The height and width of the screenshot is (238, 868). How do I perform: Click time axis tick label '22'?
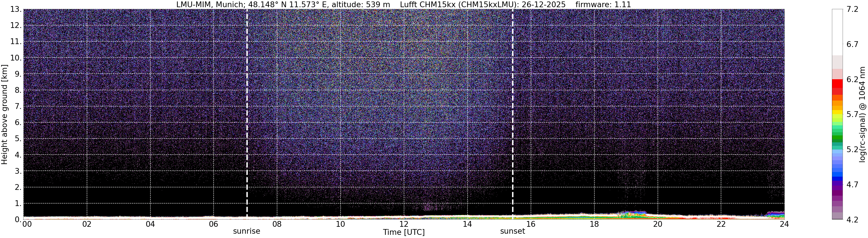[721, 224]
